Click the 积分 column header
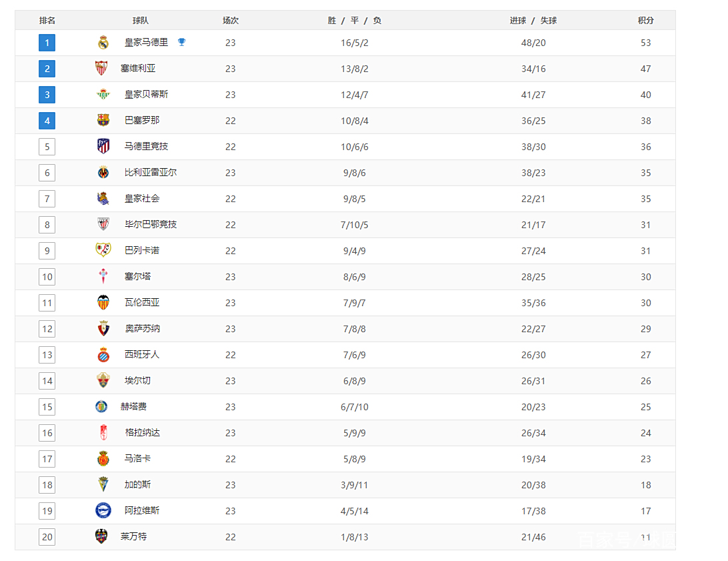 click(x=645, y=21)
